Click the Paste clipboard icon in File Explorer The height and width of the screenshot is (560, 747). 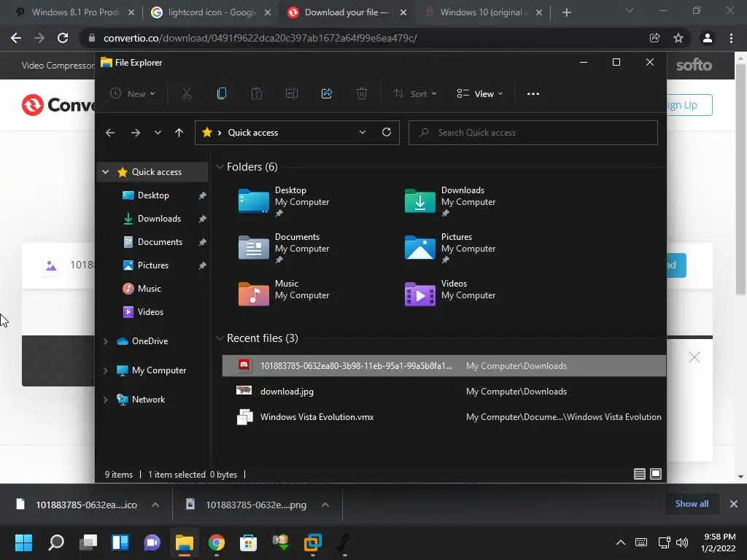[256, 94]
